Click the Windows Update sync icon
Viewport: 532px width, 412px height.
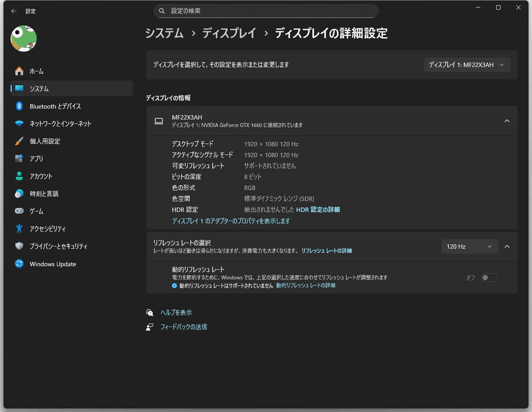(x=19, y=264)
